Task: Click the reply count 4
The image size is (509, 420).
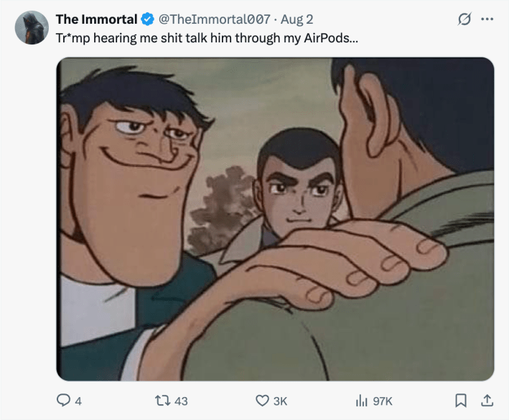Action: (x=78, y=401)
